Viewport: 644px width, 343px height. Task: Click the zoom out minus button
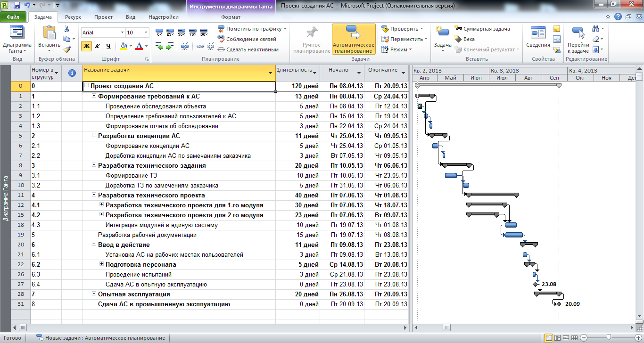click(x=584, y=338)
